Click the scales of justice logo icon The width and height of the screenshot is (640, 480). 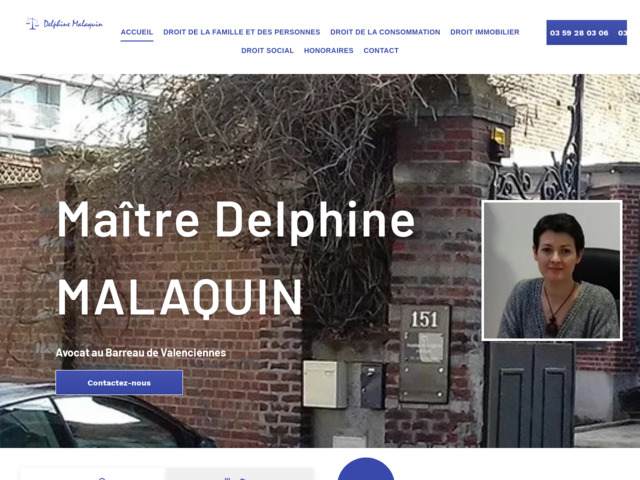coord(32,24)
